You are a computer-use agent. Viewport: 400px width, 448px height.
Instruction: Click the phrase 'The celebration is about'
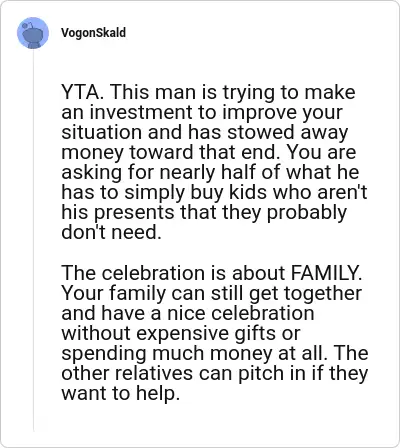pyautogui.click(x=174, y=273)
